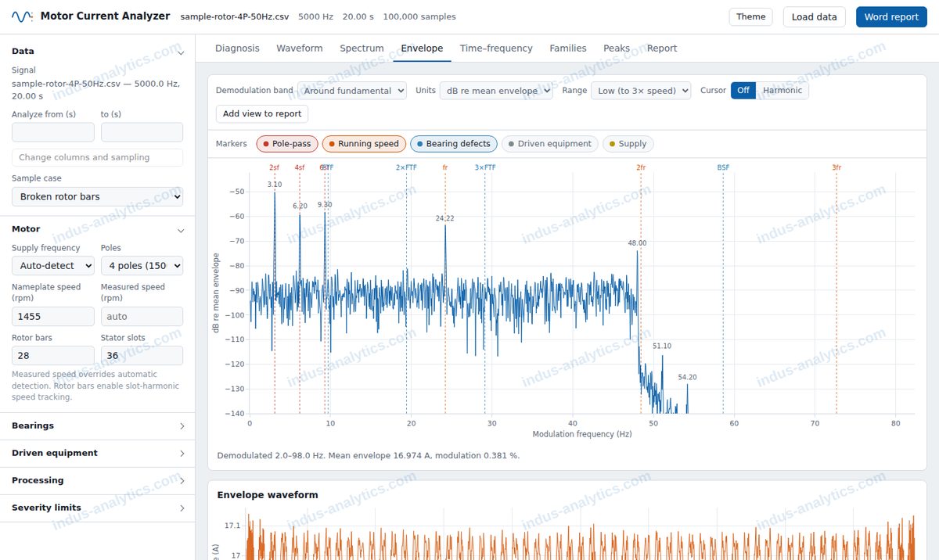Click the Word report button
939x560 pixels.
[891, 17]
